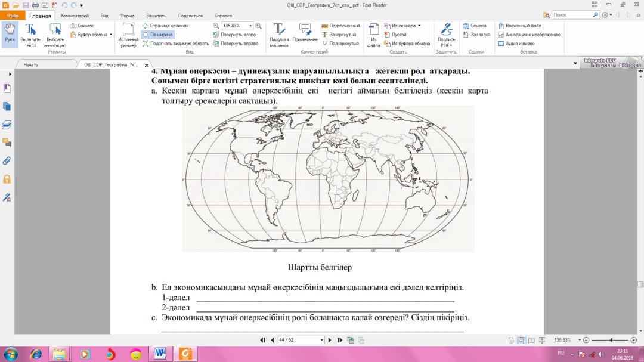The image size is (644, 362).
Task: Click the Bookmark (Закладка) button
Action: tap(476, 35)
